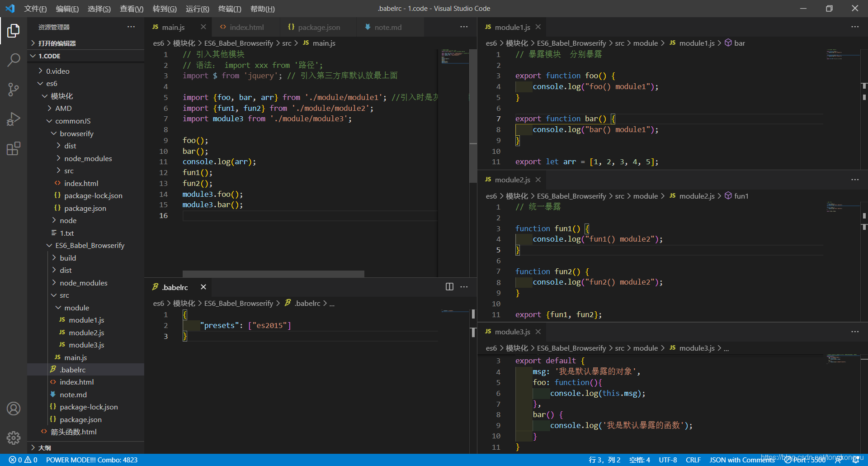Open the Run and Debug view
The image size is (868, 466).
[14, 119]
